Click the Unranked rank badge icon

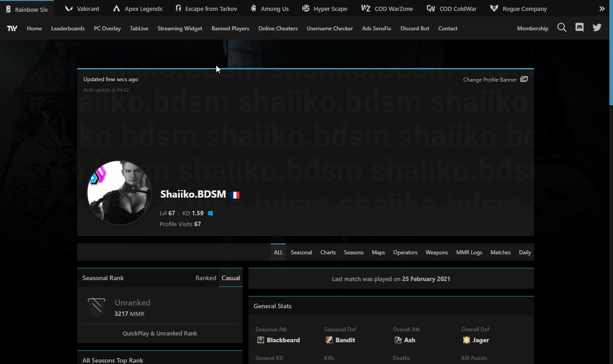pyautogui.click(x=97, y=307)
